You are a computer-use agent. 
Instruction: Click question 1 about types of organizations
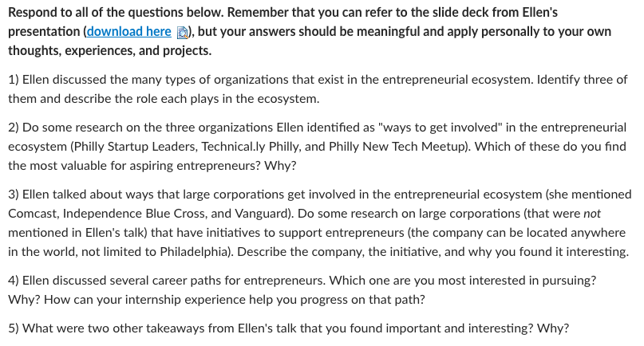click(318, 89)
